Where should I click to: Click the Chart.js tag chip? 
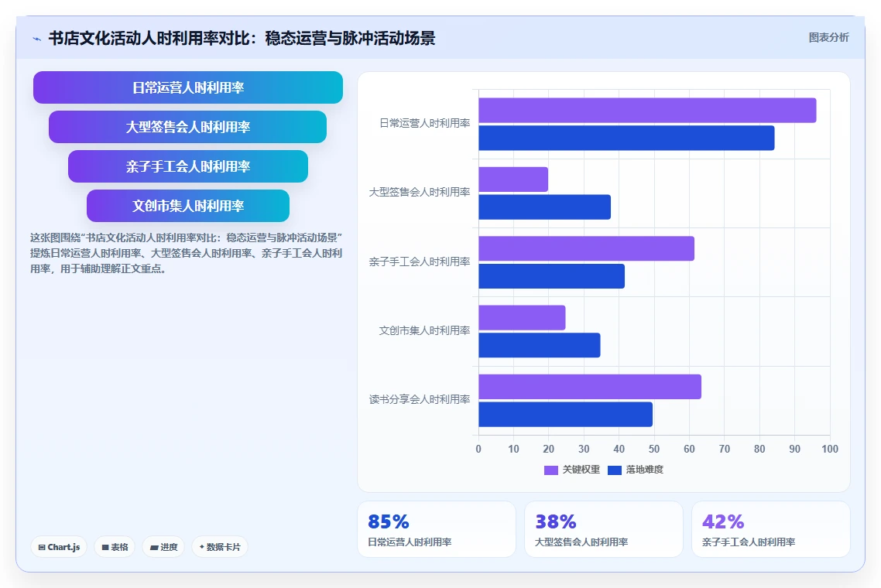(x=59, y=547)
